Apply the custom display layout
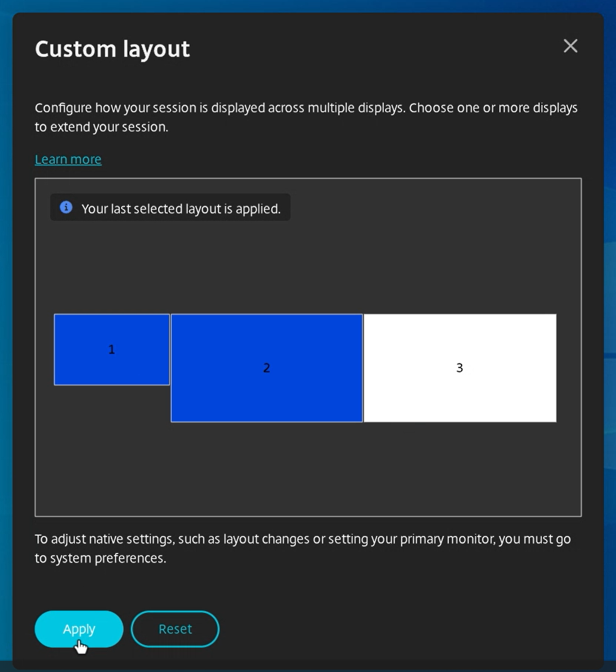 coord(79,629)
